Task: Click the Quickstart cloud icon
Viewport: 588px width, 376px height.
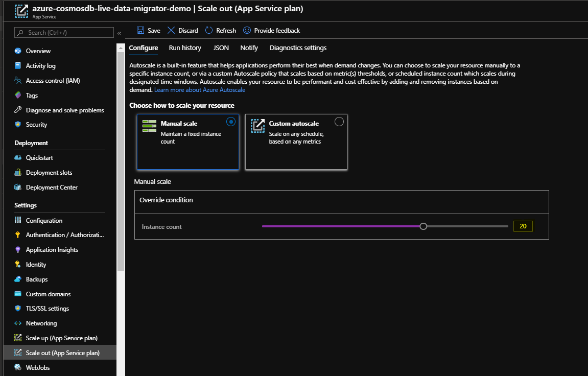Action: tap(18, 157)
